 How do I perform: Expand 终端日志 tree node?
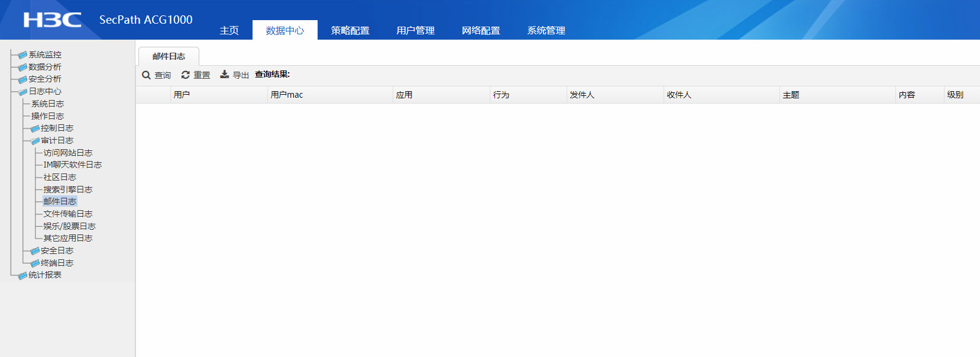[57, 263]
